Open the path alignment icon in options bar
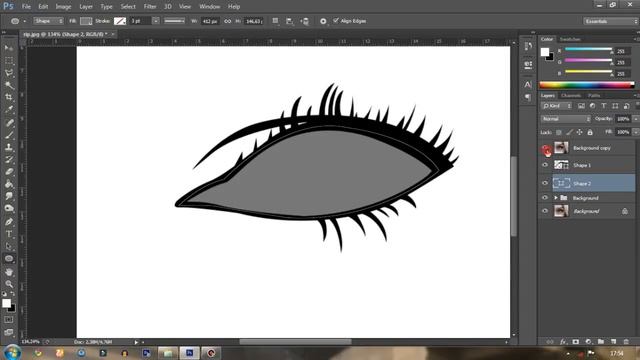The width and height of the screenshot is (640, 360). pyautogui.click(x=289, y=21)
